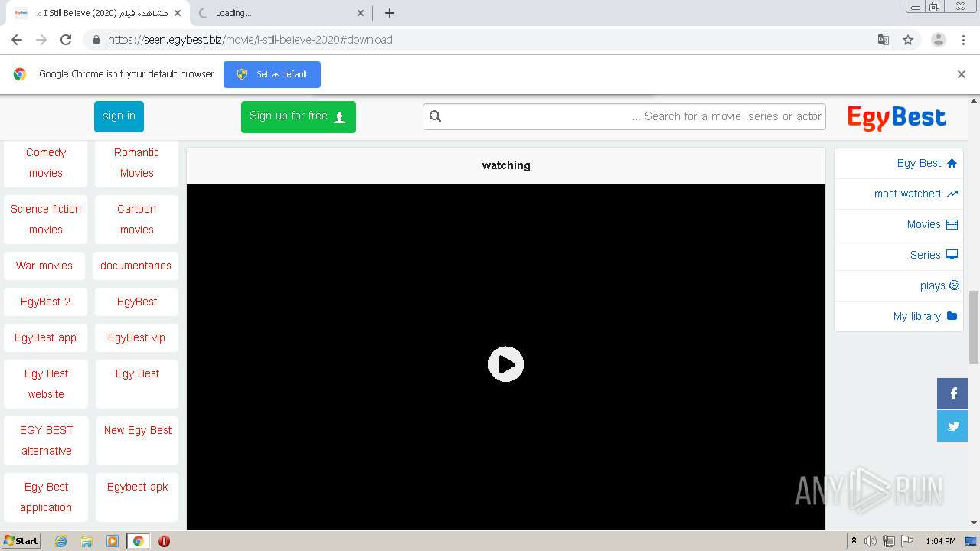Click the page vertical scrollbar thumb
Viewport: 980px width, 551px height.
[974, 327]
